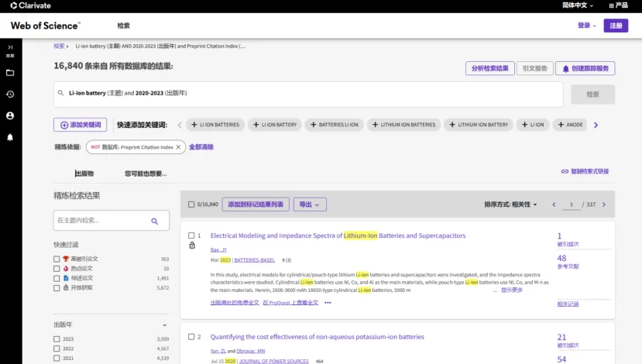Open the profile icon in the sidebar

[10, 116]
